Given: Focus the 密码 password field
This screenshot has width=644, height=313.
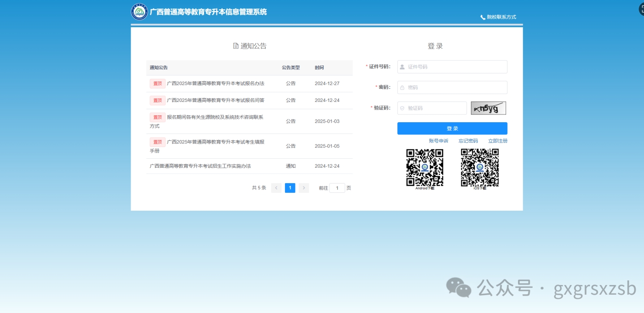Looking at the screenshot, I should point(452,88).
